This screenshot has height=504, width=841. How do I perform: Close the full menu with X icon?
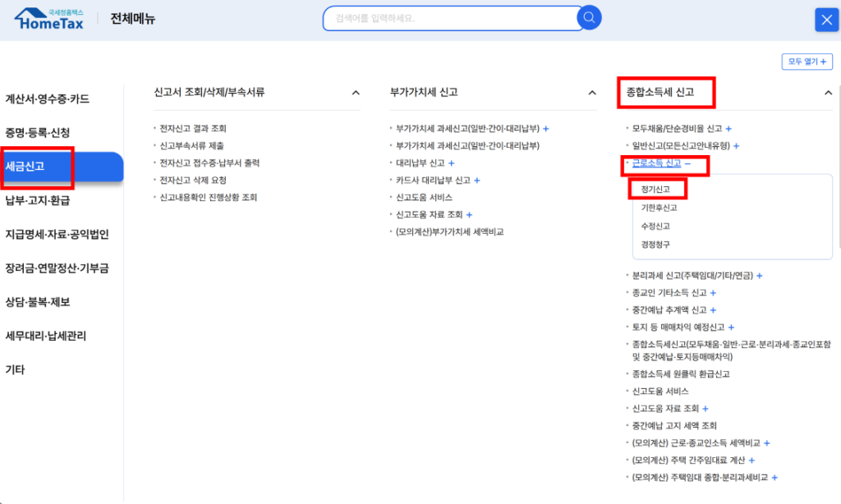coord(825,21)
